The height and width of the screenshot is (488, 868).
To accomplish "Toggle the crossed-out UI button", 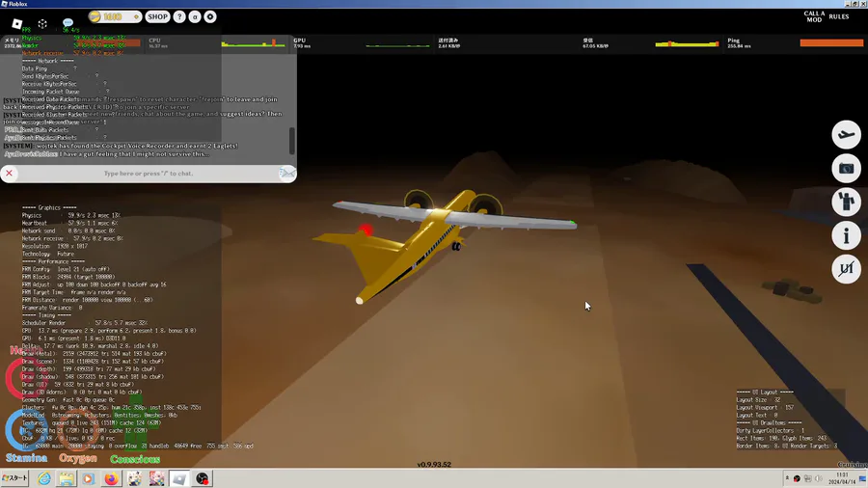I will click(x=846, y=269).
